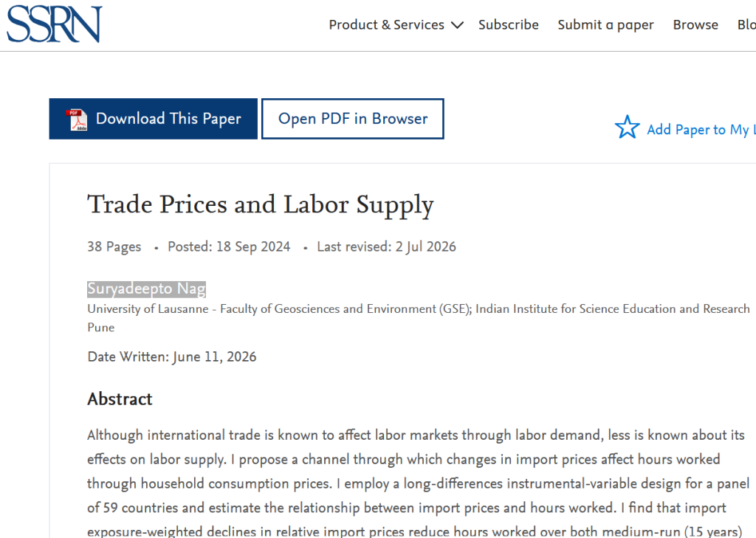Image resolution: width=756 pixels, height=538 pixels.
Task: Click the PDF icon on Download button
Action: point(77,120)
